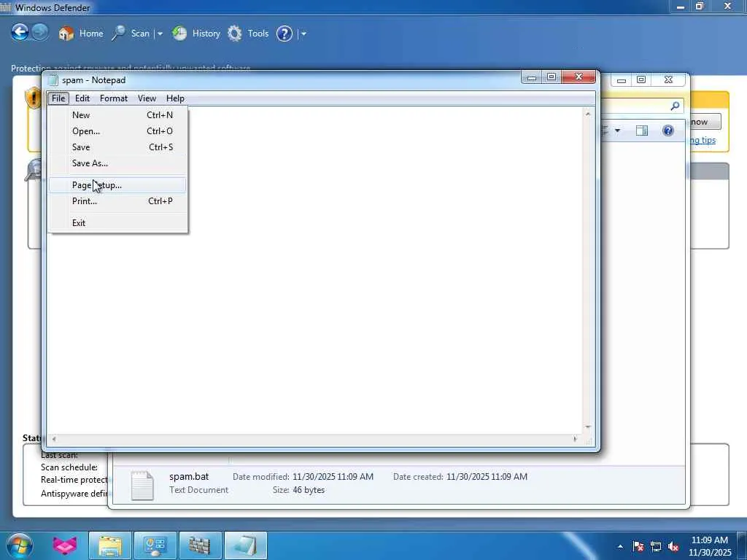The height and width of the screenshot is (560, 747).
Task: Go forward in Windows Defender
Action: pyautogui.click(x=40, y=32)
